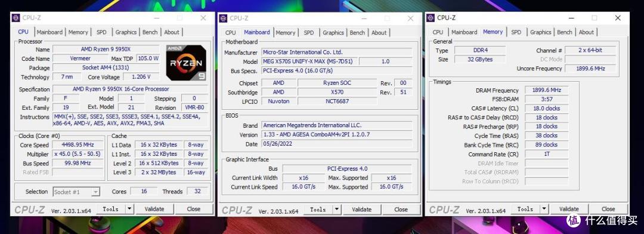Expand Tools dropdown arrow in middle window
The width and height of the screenshot is (644, 234).
click(337, 210)
